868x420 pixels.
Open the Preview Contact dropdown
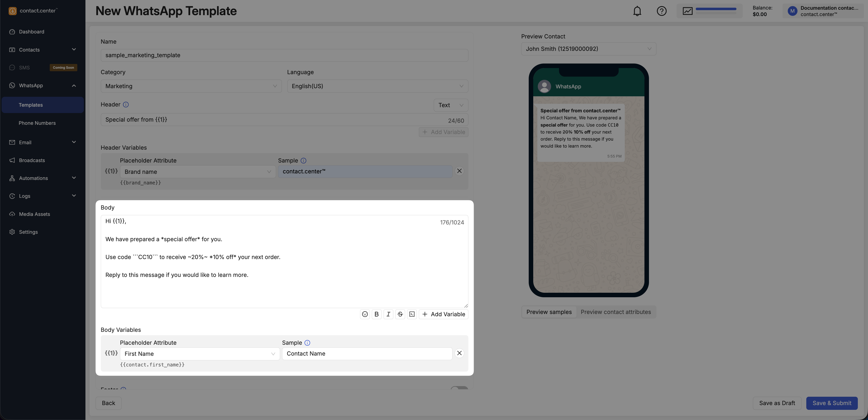pyautogui.click(x=588, y=49)
